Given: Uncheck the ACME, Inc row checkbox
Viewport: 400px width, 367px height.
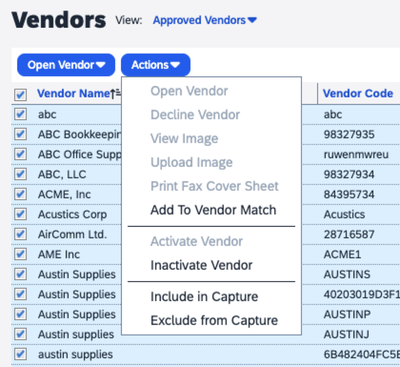Looking at the screenshot, I should [x=20, y=194].
